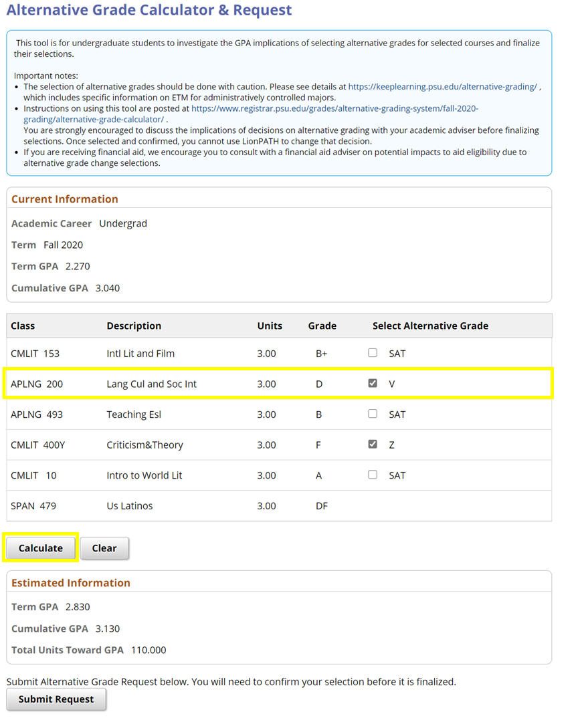Uncheck the V alternative grade for APLNG 200

point(373,384)
